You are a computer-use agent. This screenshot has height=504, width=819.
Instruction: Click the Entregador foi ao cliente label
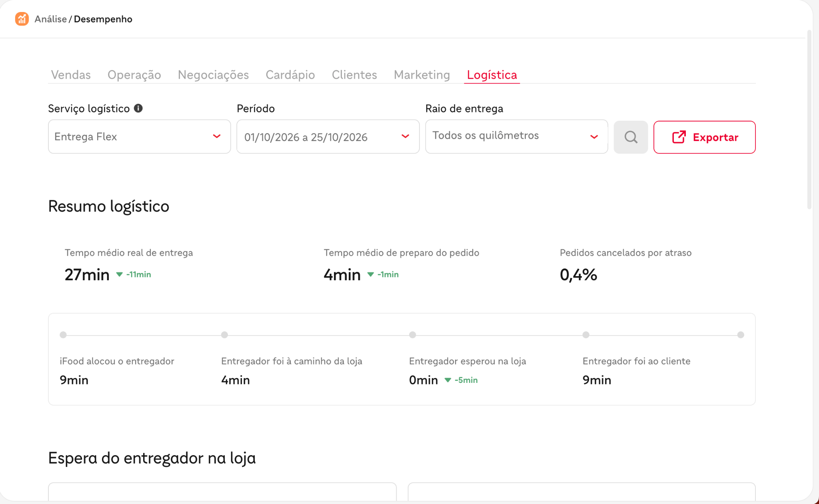click(636, 361)
